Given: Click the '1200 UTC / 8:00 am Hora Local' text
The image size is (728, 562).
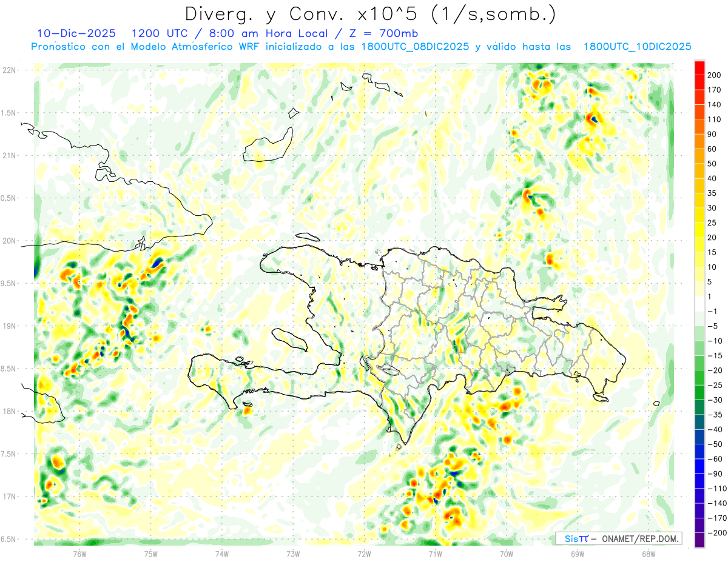Looking at the screenshot, I should pos(232,33).
